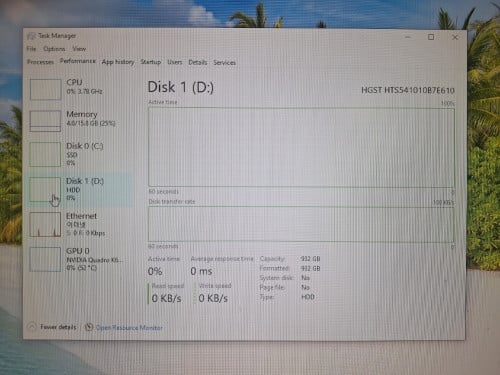Open the Options menu
The height and width of the screenshot is (375, 500).
[54, 49]
